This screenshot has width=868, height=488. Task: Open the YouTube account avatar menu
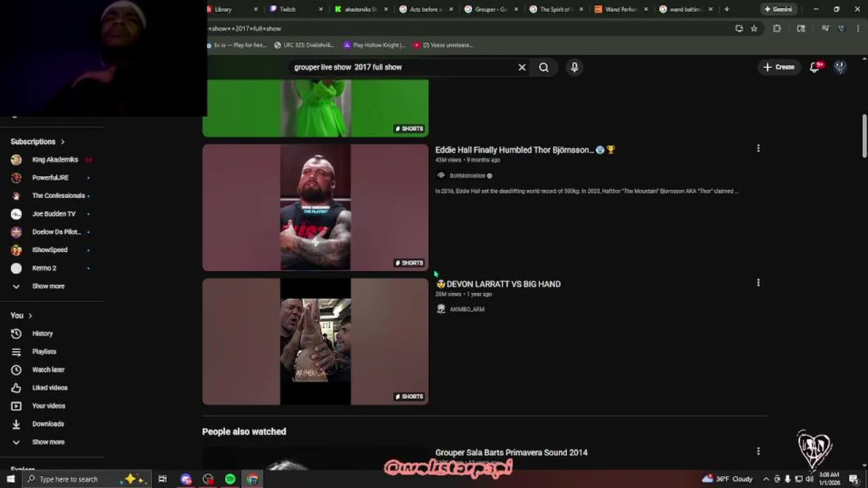840,67
